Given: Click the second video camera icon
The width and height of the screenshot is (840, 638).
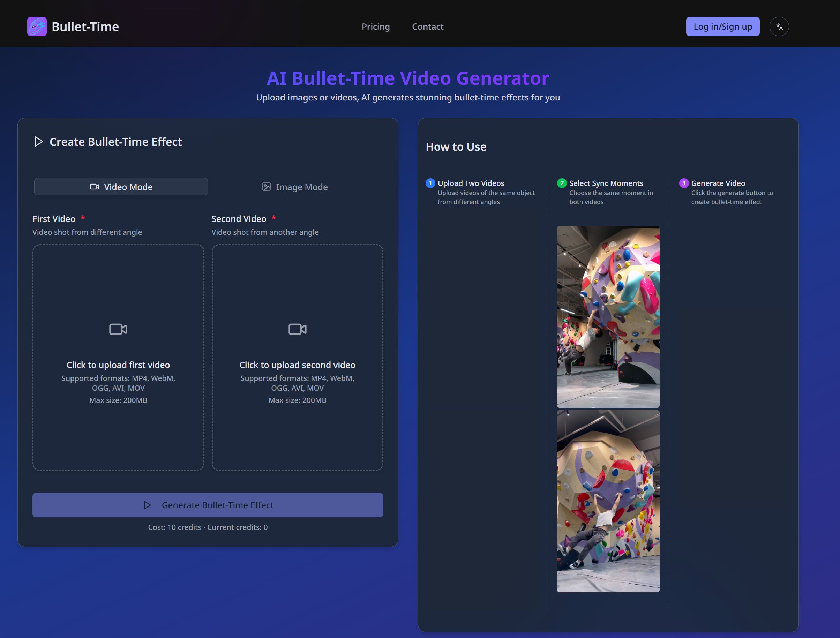Looking at the screenshot, I should [x=297, y=329].
